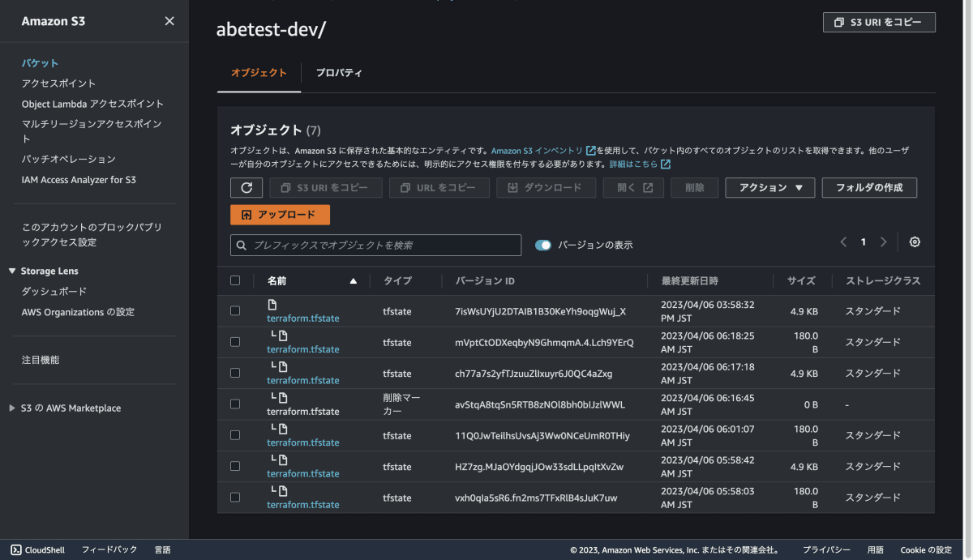Click toolbar S3 URI をコピー button
The image size is (973, 560).
326,187
